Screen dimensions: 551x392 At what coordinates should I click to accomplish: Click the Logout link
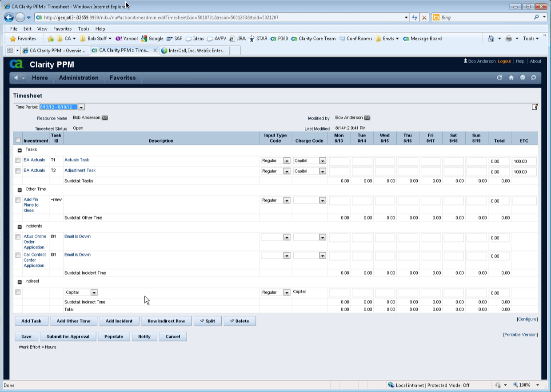[x=504, y=61]
